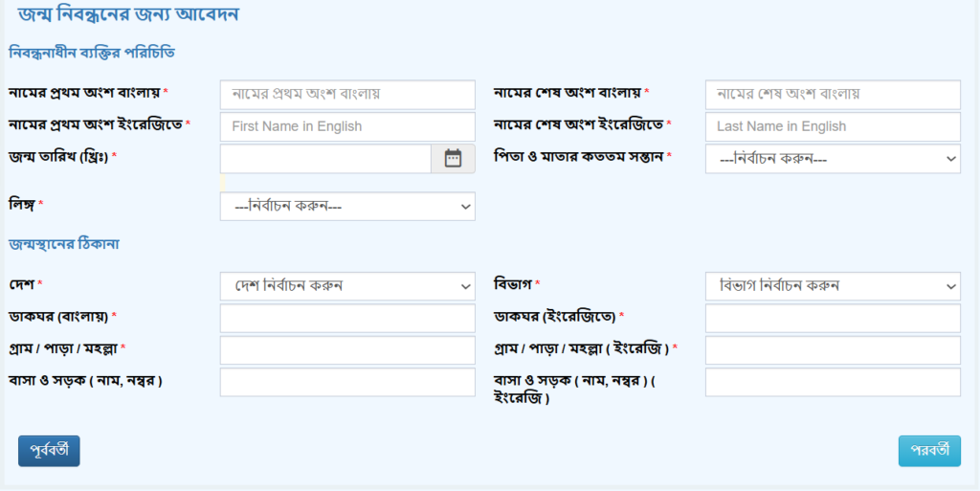Click the পরবর্তী (Next) button
Screen dimensions: 980x491
[x=929, y=451]
